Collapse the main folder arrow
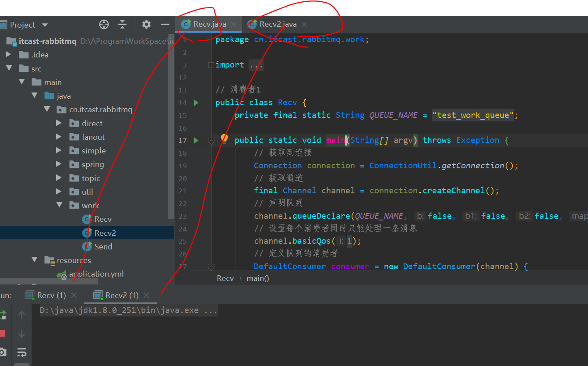 (x=22, y=82)
